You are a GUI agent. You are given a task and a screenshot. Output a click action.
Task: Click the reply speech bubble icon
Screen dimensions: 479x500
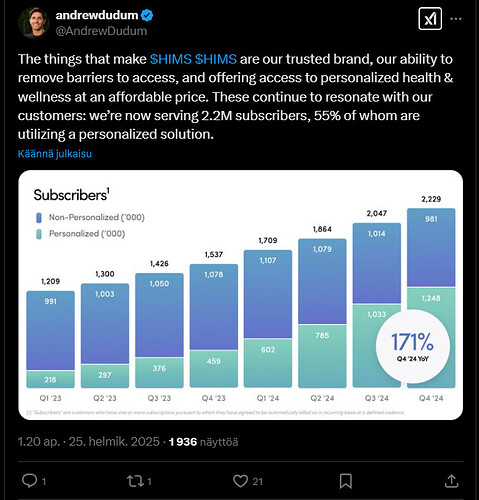(x=30, y=481)
